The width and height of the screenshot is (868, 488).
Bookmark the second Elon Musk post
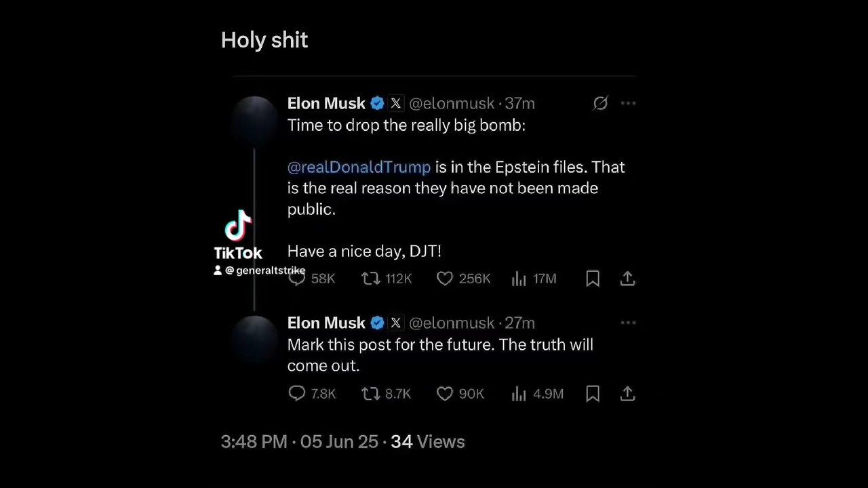(593, 393)
